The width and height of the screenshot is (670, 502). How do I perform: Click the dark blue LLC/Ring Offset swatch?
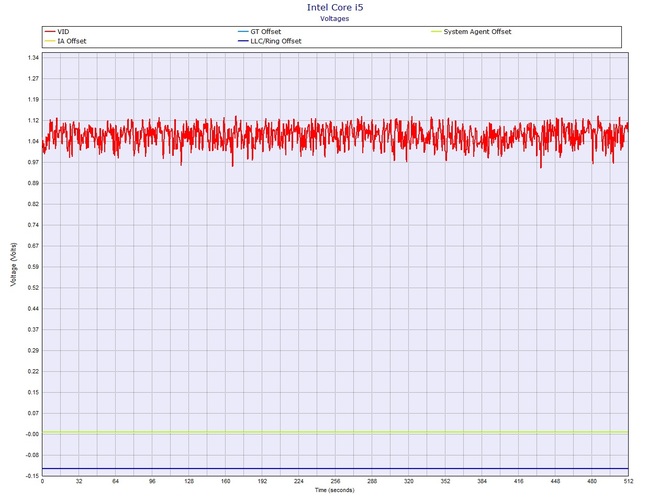tap(243, 41)
